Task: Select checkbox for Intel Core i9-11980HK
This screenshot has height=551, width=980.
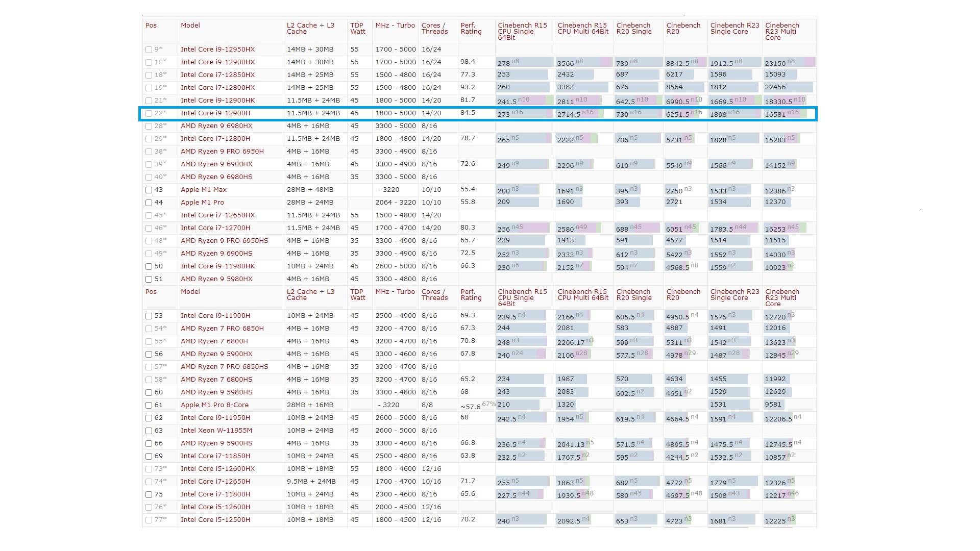Action: coord(149,266)
